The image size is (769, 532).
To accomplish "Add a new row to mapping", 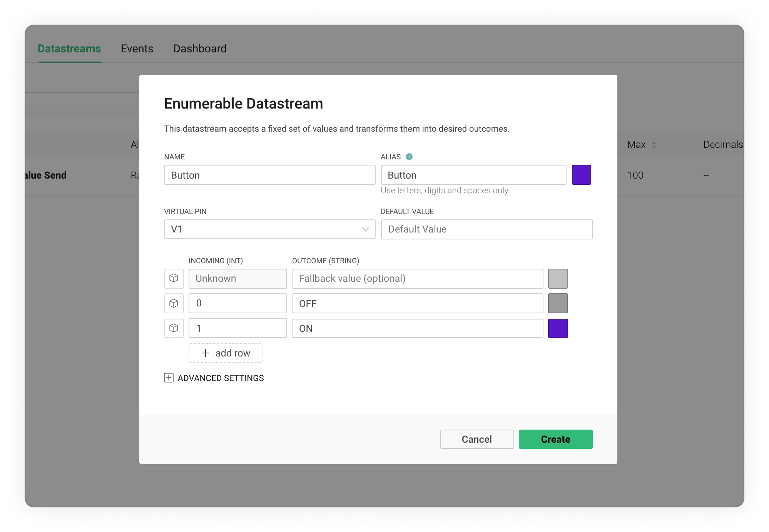I will (x=226, y=353).
